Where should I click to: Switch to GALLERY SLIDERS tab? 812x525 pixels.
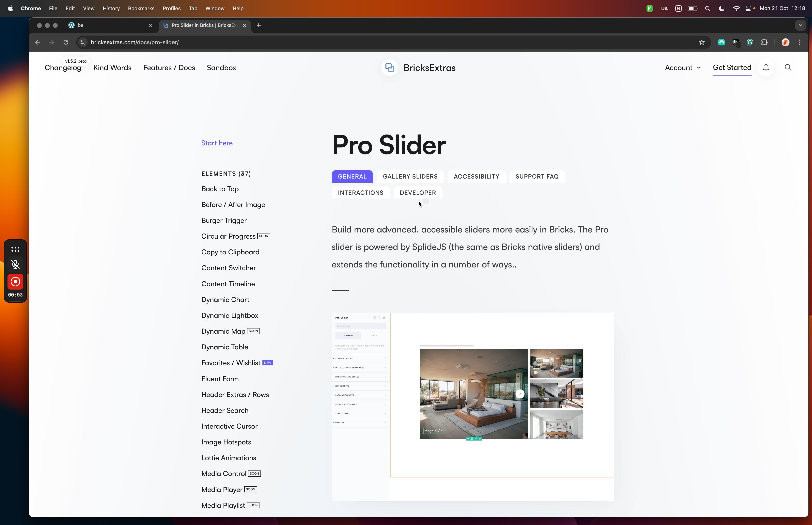[410, 177]
